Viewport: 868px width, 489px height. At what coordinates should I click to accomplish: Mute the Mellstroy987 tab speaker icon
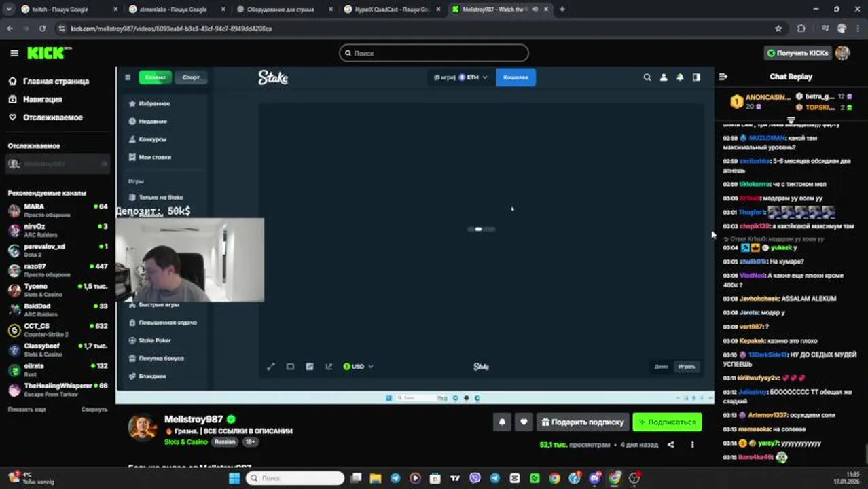click(x=536, y=10)
